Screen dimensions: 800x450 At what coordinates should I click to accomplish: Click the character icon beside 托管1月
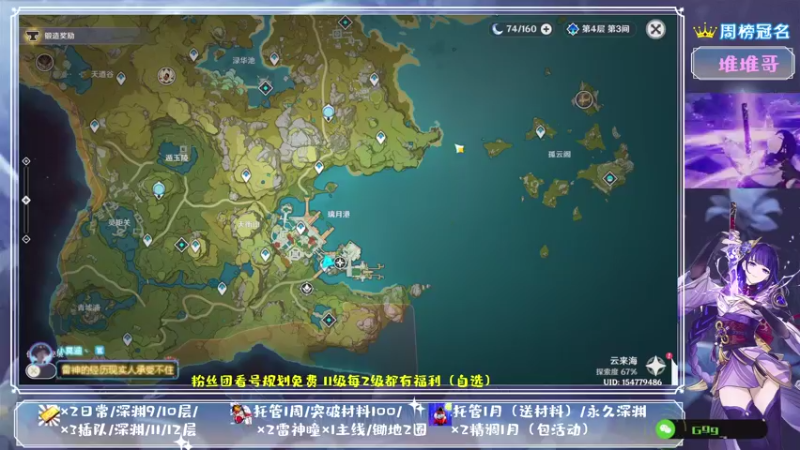[439, 414]
